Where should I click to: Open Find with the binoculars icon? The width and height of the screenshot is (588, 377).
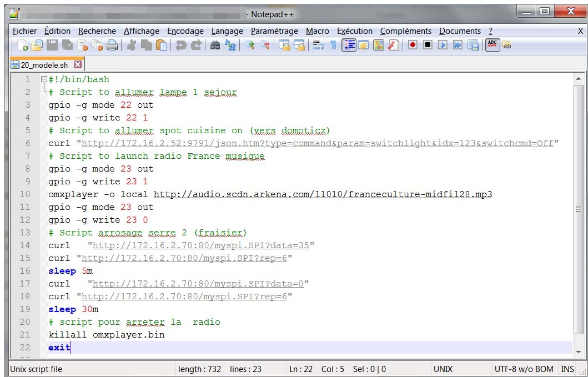click(215, 46)
